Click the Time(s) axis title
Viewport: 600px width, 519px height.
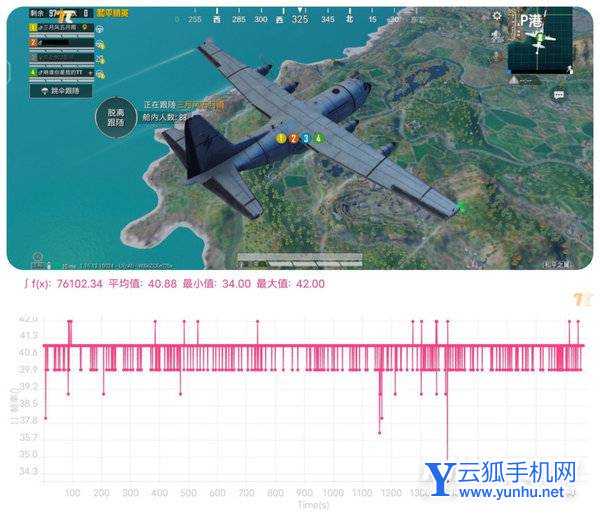tap(313, 506)
